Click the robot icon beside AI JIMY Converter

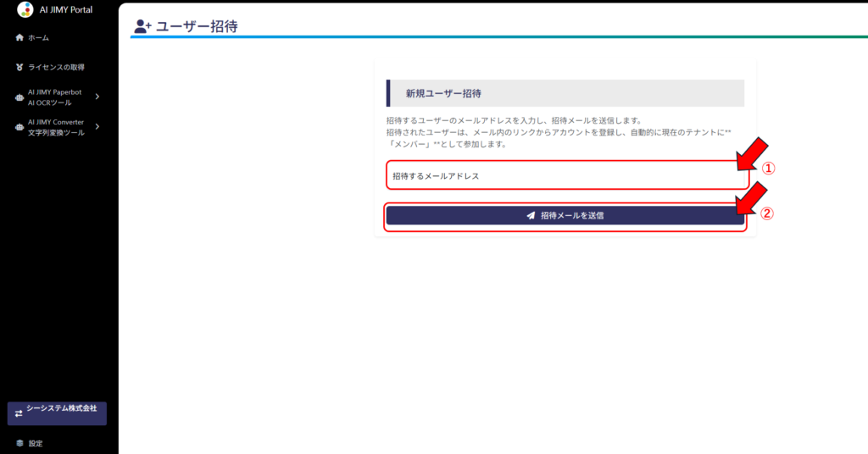coord(19,127)
